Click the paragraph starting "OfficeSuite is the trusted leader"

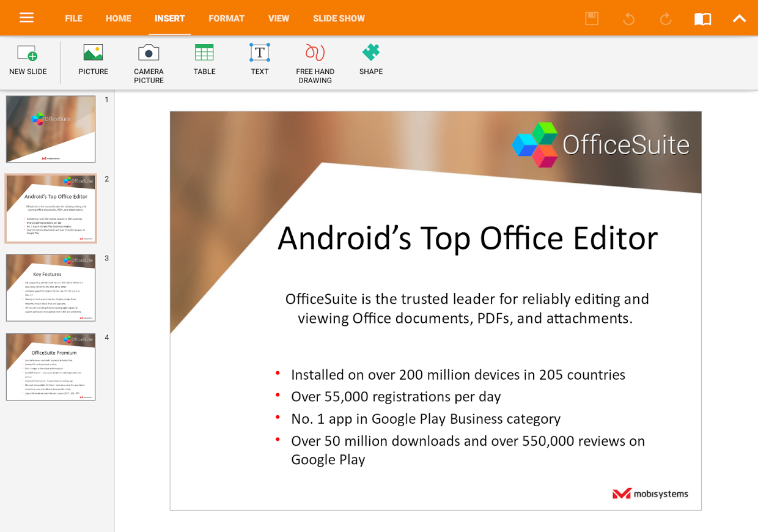coord(467,308)
